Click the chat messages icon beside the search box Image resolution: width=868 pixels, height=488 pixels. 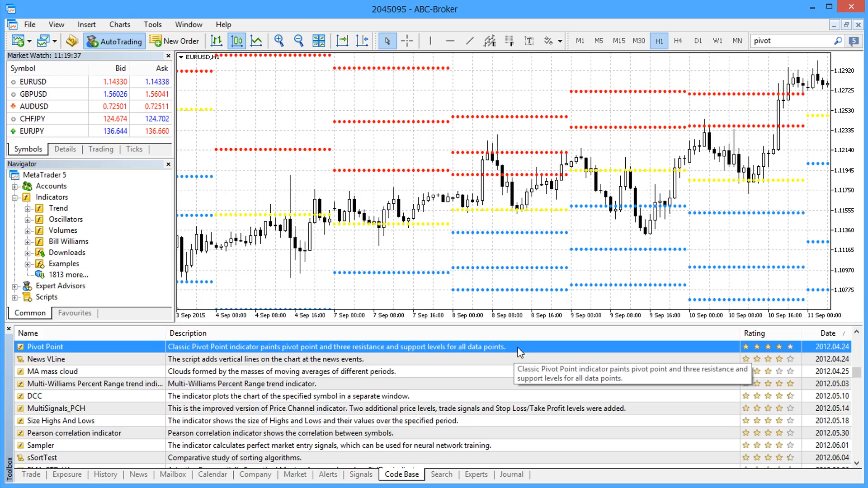(854, 41)
